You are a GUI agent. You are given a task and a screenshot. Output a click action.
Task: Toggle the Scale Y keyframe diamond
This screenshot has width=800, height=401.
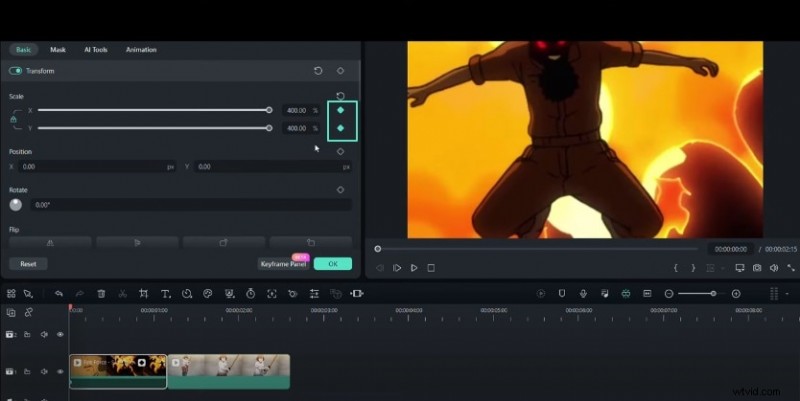coord(340,128)
